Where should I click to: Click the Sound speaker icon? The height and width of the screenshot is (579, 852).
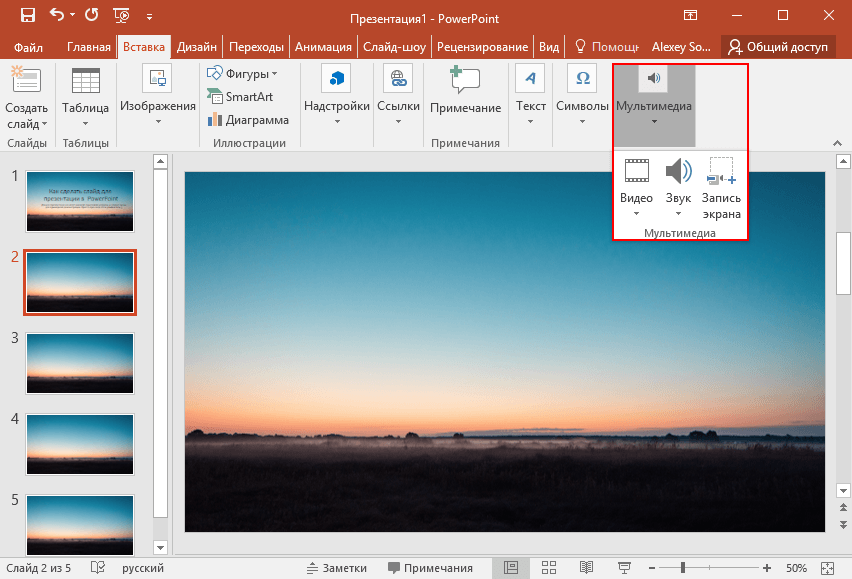pos(678,172)
